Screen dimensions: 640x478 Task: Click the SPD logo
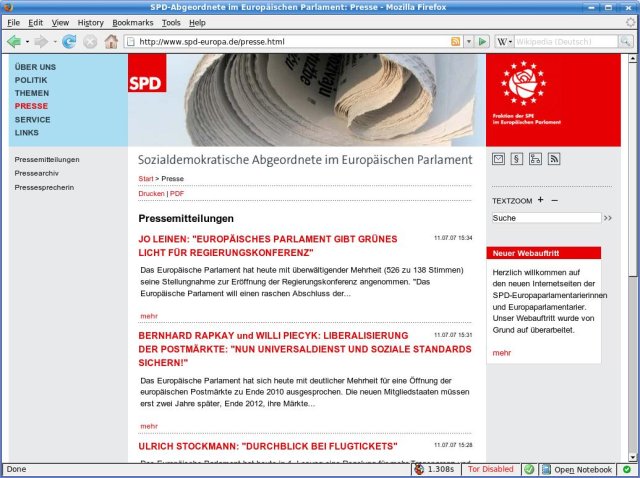[x=147, y=73]
